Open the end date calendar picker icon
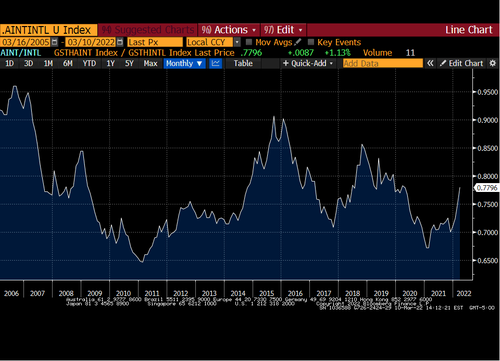The height and width of the screenshot is (361, 500). tap(120, 42)
